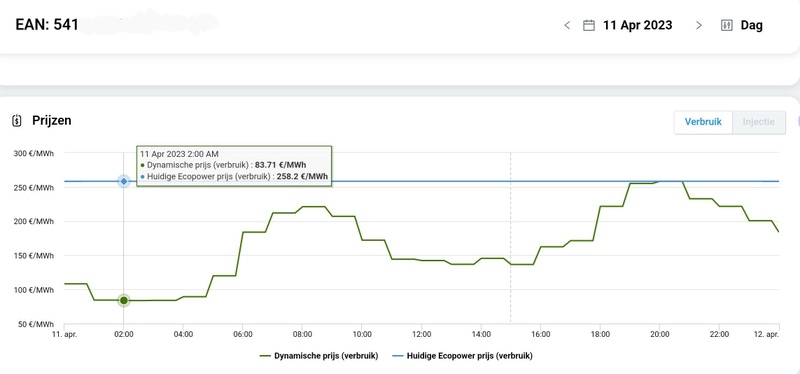This screenshot has width=800, height=374.
Task: Click the 22:00 time axis label
Action: click(x=719, y=335)
